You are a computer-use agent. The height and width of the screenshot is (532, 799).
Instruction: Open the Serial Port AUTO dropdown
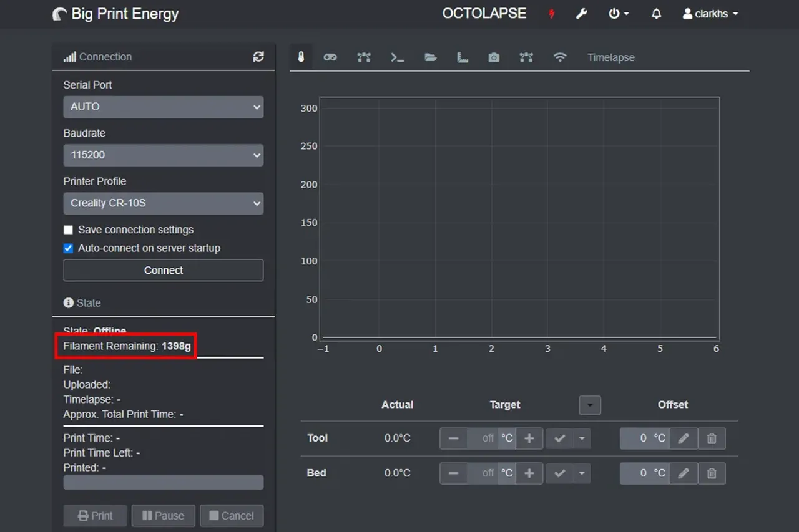click(x=164, y=107)
